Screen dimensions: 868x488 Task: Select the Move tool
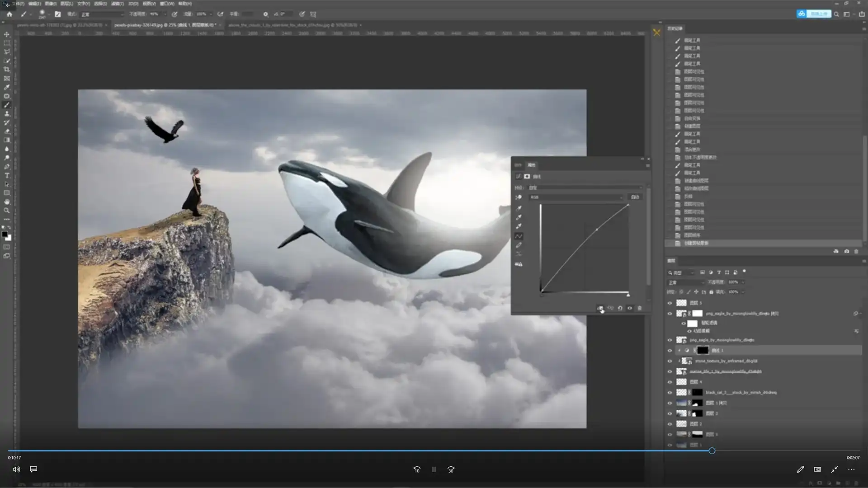7,34
